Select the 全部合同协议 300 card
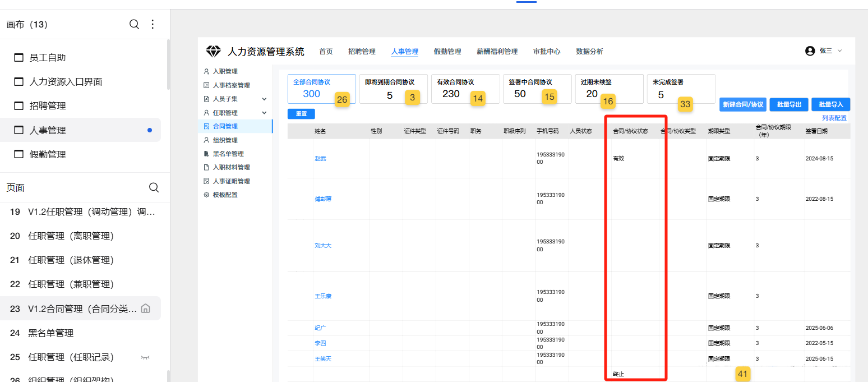This screenshot has width=868, height=382. pyautogui.click(x=322, y=89)
